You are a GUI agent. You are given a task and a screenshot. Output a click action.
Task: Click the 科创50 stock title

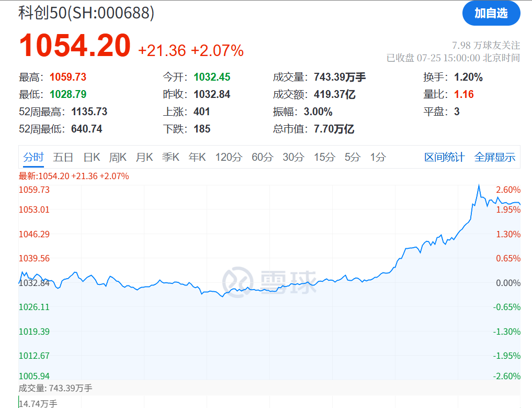click(86, 13)
